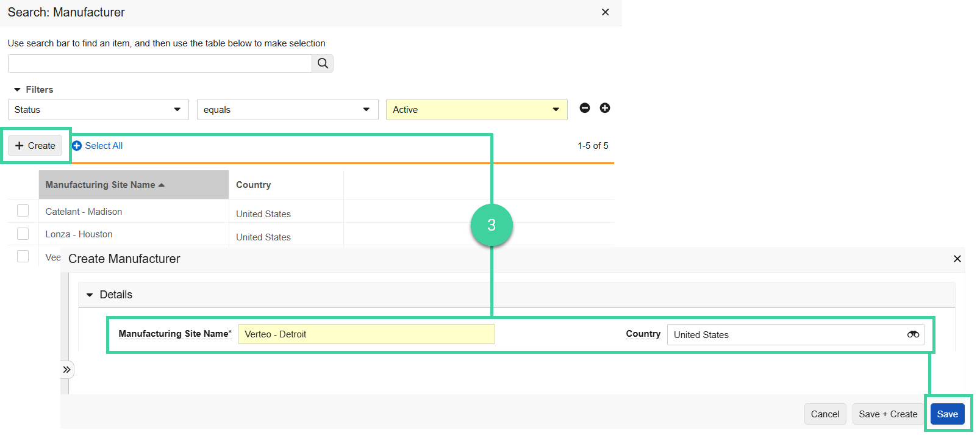Close the Create Manufacturer dialog

point(957,259)
